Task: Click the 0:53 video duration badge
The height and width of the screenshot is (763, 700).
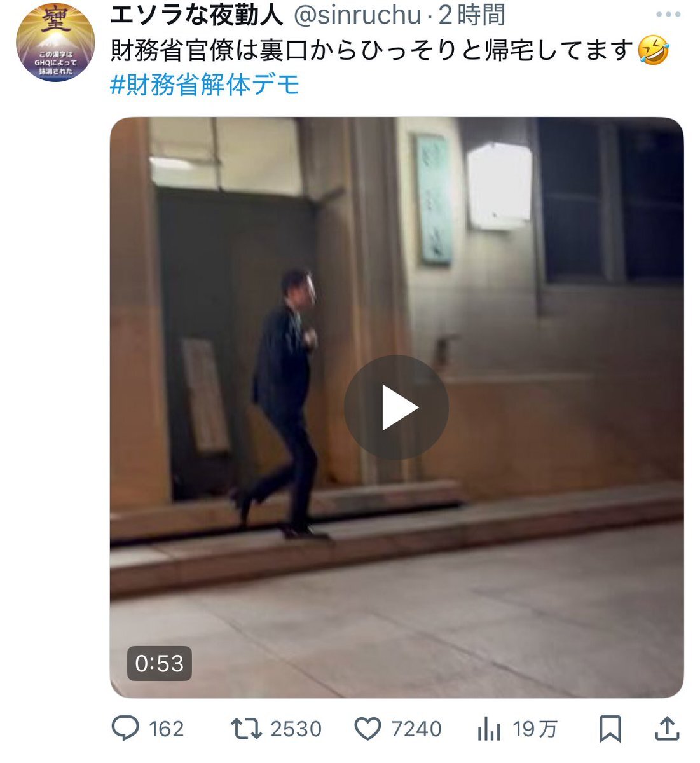Action: point(159,663)
